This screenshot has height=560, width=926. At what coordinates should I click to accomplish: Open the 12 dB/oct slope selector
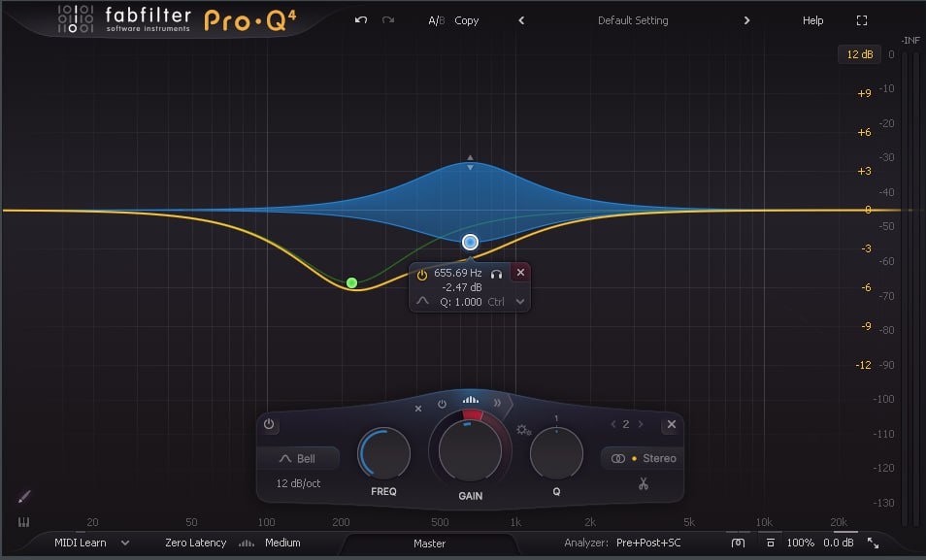click(x=298, y=483)
